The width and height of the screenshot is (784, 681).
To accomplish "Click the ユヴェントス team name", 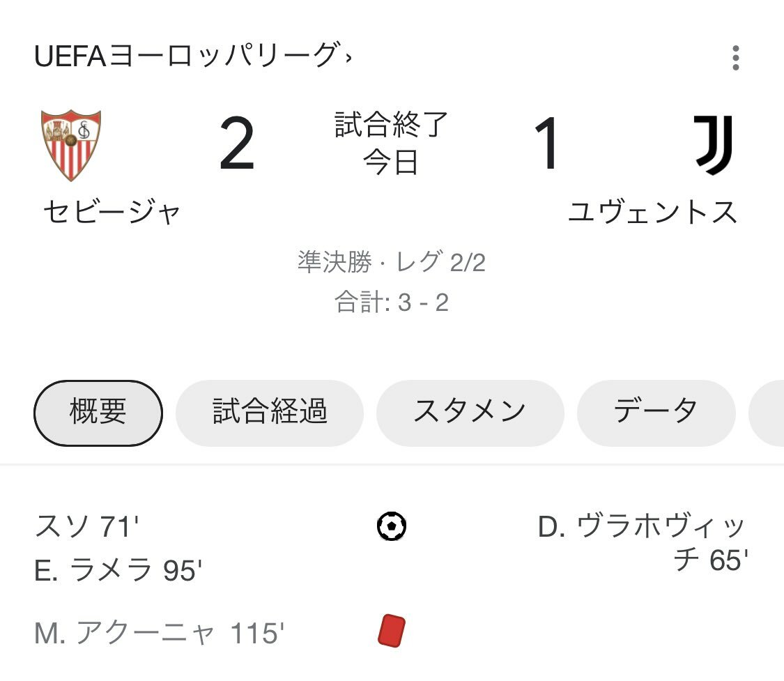I will click(652, 212).
